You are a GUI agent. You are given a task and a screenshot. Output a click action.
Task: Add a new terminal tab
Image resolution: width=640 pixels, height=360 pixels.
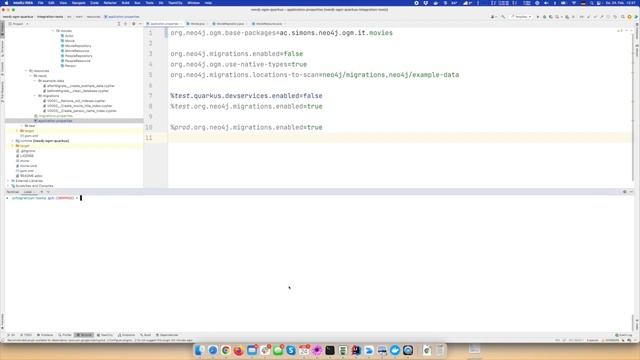[42, 192]
